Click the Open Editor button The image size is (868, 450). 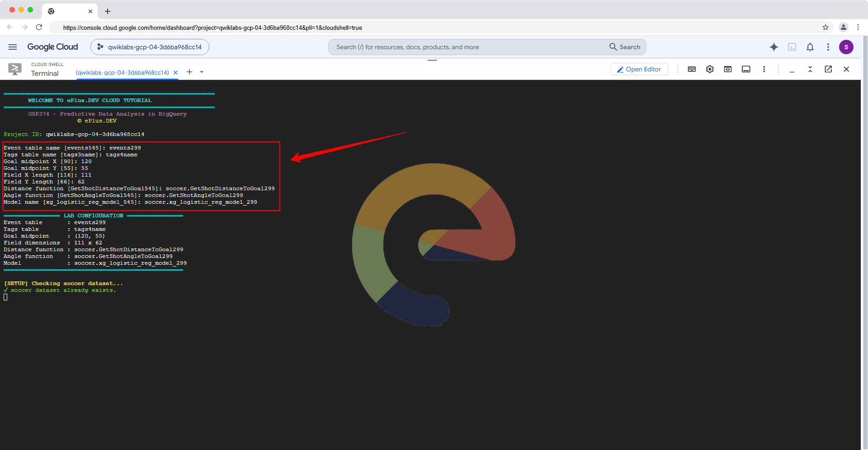tap(639, 69)
